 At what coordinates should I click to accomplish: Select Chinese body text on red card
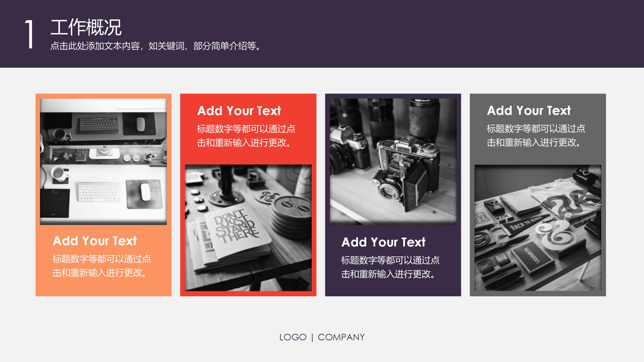click(x=246, y=136)
